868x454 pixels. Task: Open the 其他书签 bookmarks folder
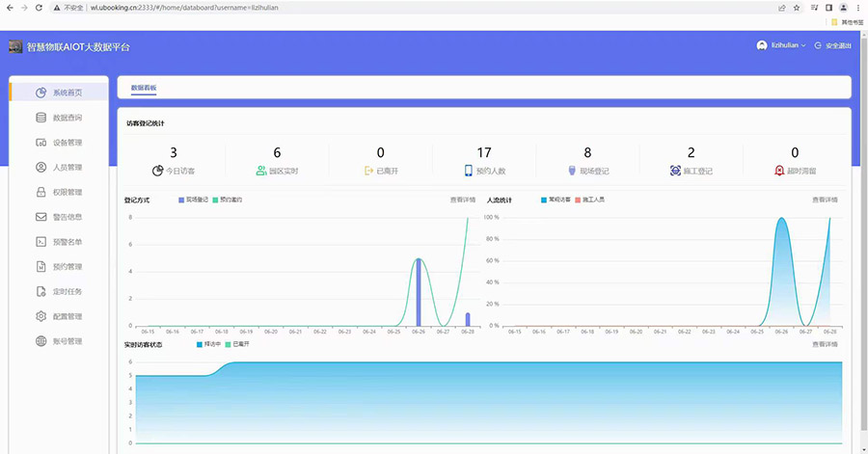[x=852, y=21]
